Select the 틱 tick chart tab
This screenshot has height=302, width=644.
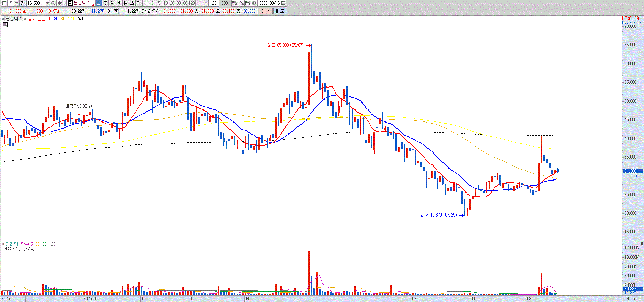[x=138, y=3]
